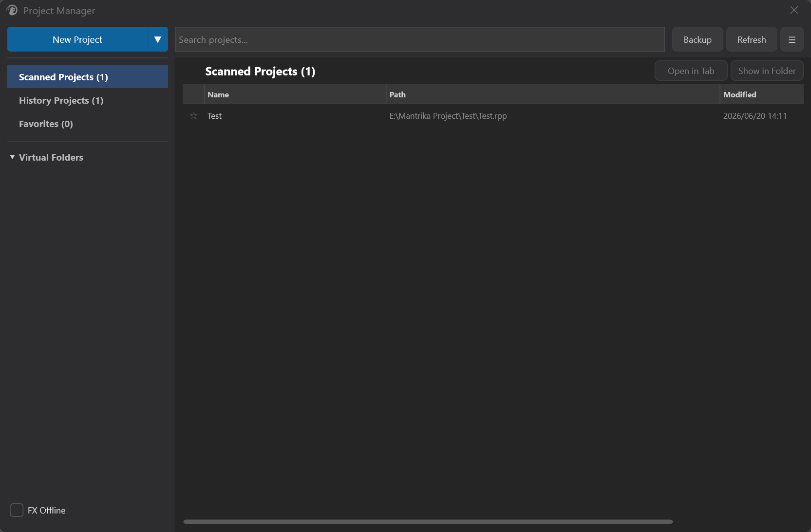
Task: Click the Backup button
Action: coord(698,39)
